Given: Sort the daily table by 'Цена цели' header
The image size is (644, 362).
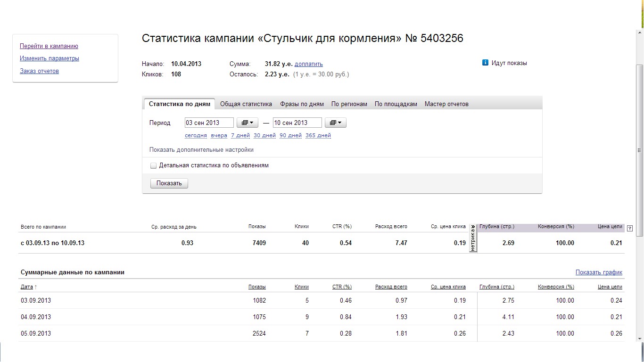Looking at the screenshot, I should [x=610, y=287].
